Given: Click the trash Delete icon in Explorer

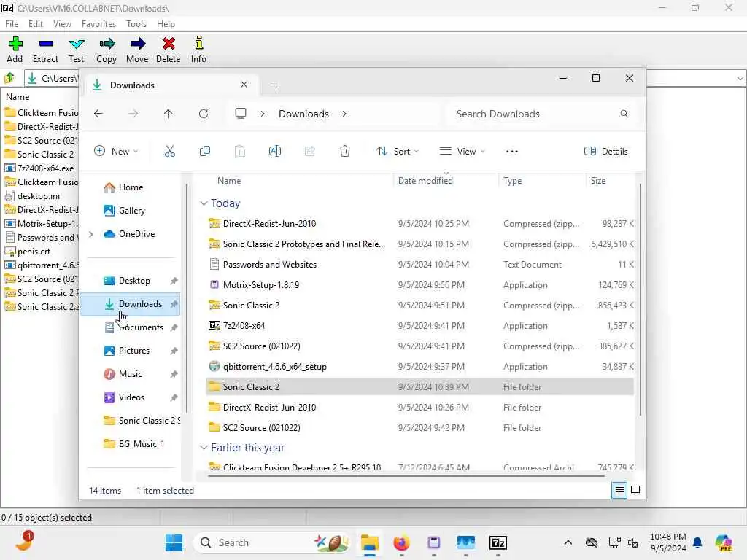Looking at the screenshot, I should point(345,152).
